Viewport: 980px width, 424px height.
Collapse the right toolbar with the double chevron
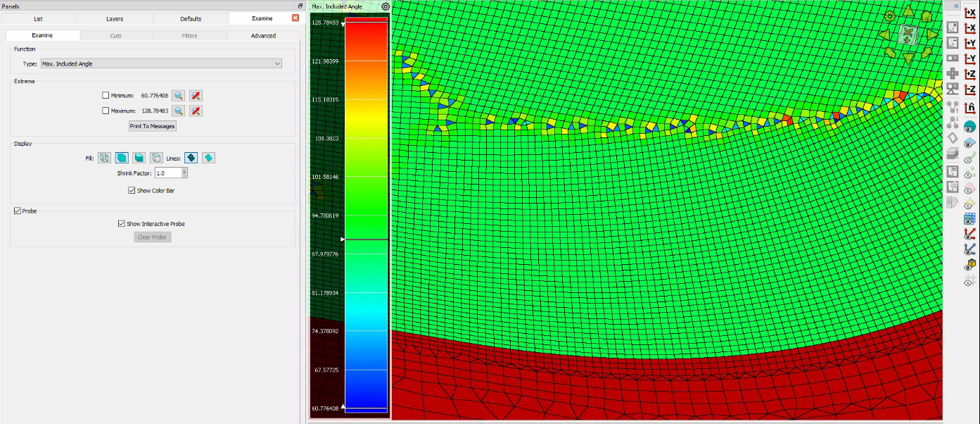coord(956,6)
